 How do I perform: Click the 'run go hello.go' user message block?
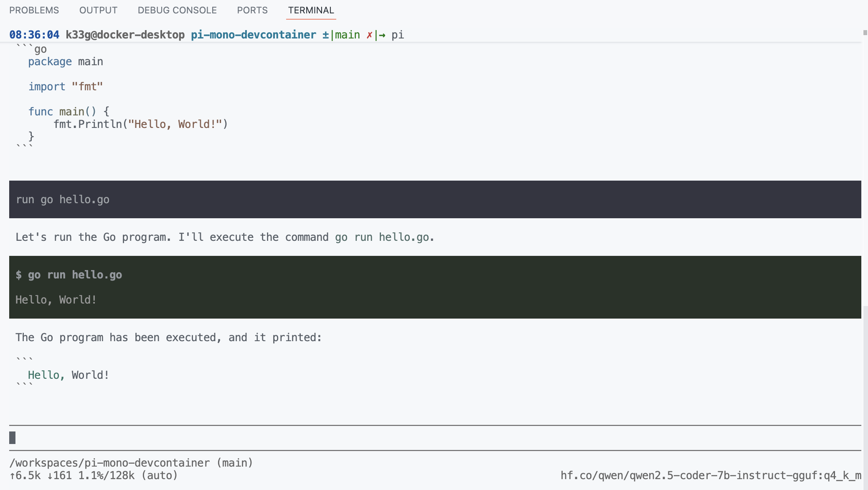(63, 199)
